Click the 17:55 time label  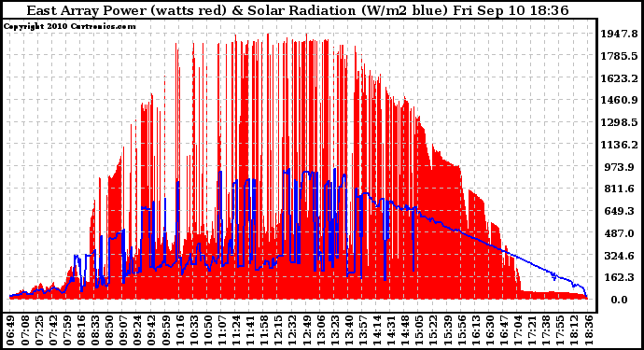(x=558, y=330)
